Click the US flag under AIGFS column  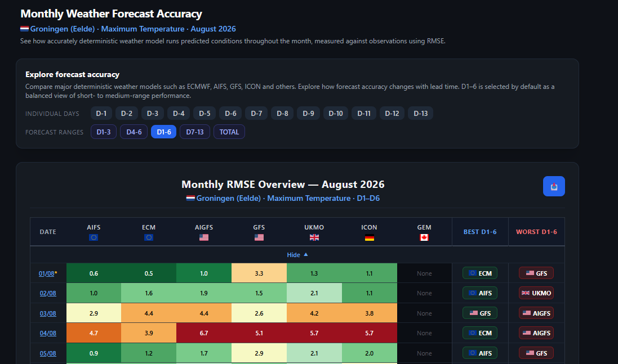pyautogui.click(x=204, y=237)
